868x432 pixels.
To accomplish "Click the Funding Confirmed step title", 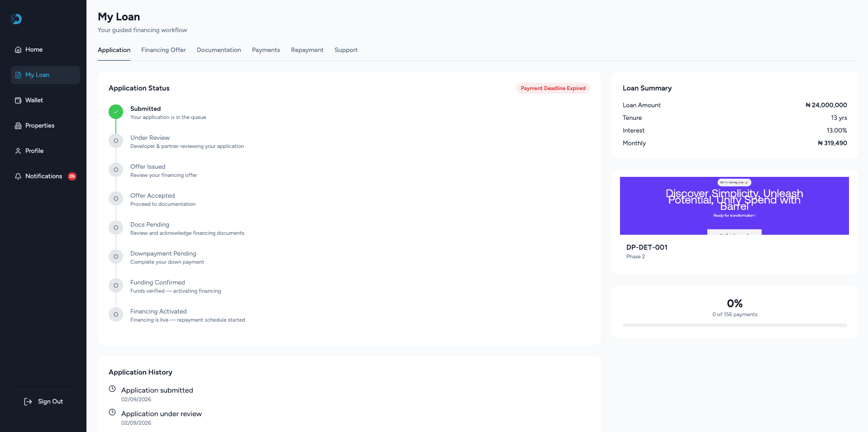I will point(157,282).
